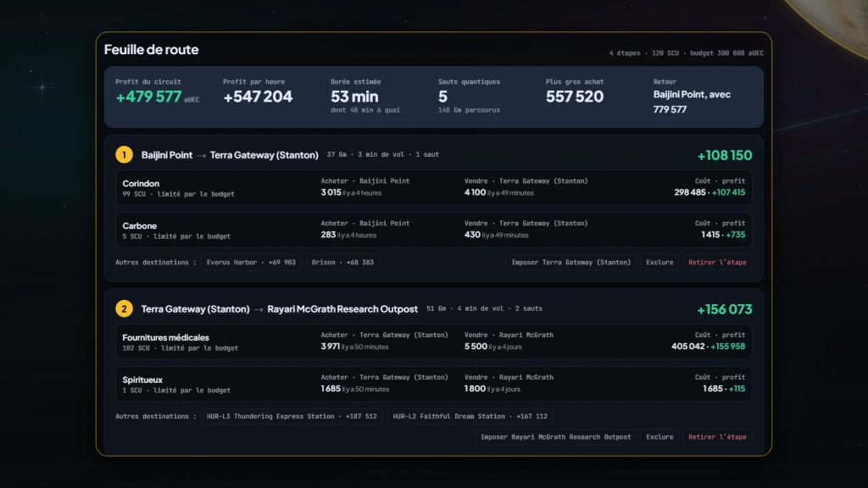Click the yellow step 2 badge
The height and width of the screenshot is (488, 868).
click(x=124, y=308)
